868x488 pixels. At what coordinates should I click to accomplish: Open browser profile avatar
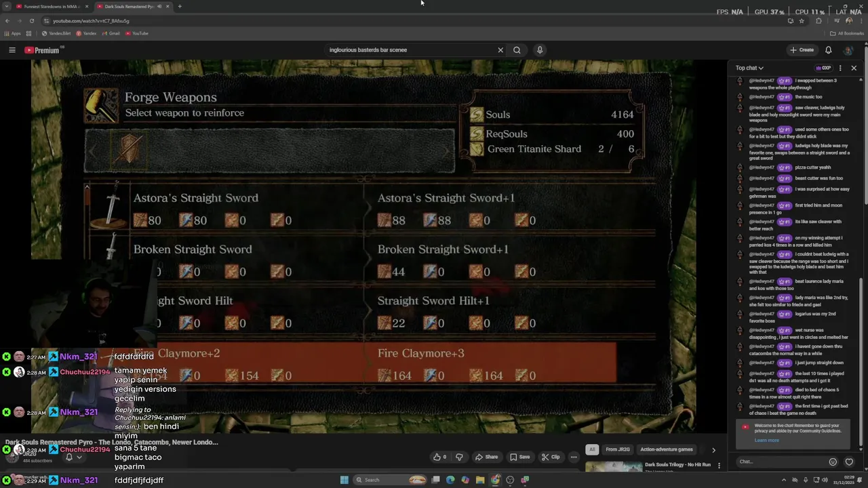pos(849,21)
